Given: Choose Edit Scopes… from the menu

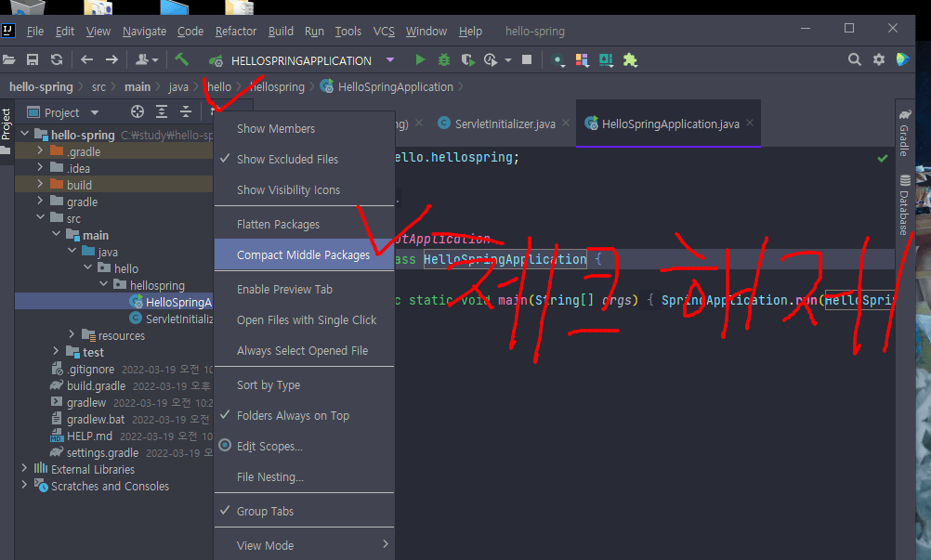Looking at the screenshot, I should coord(269,447).
